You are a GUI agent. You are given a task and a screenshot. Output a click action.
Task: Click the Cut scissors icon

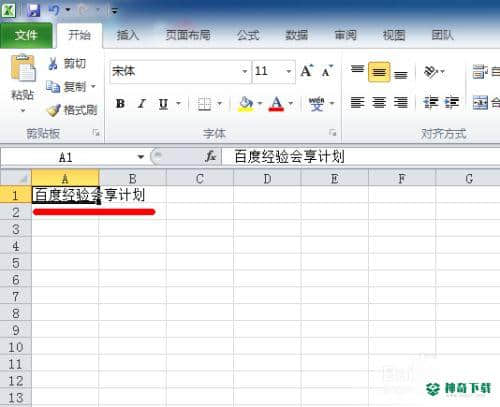pos(53,63)
